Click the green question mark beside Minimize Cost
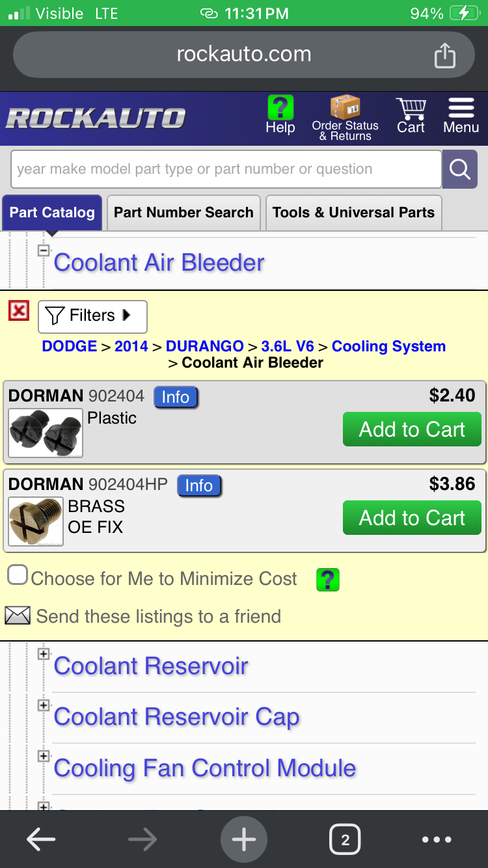This screenshot has height=868, width=488. point(328,579)
